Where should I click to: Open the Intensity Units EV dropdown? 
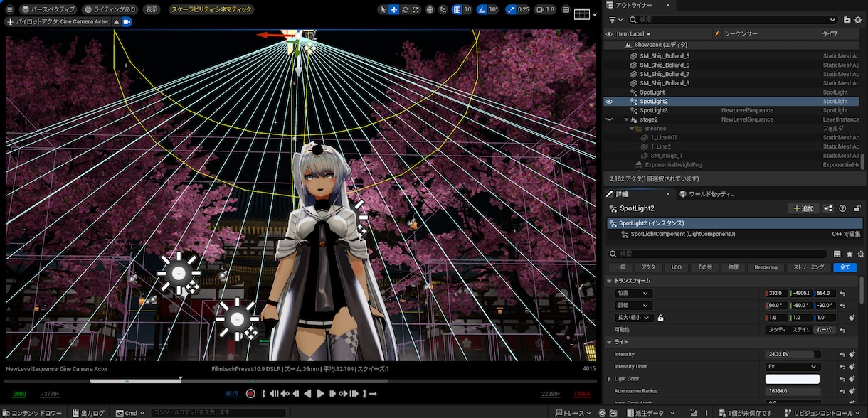pos(793,367)
